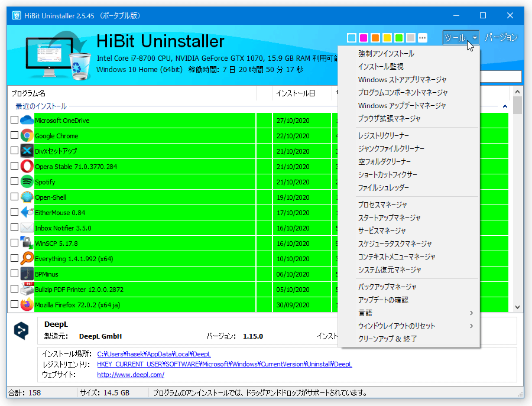This screenshot has width=532, height=406.
Task: Open プロセスマネージャ from the menu
Action: [x=409, y=205]
